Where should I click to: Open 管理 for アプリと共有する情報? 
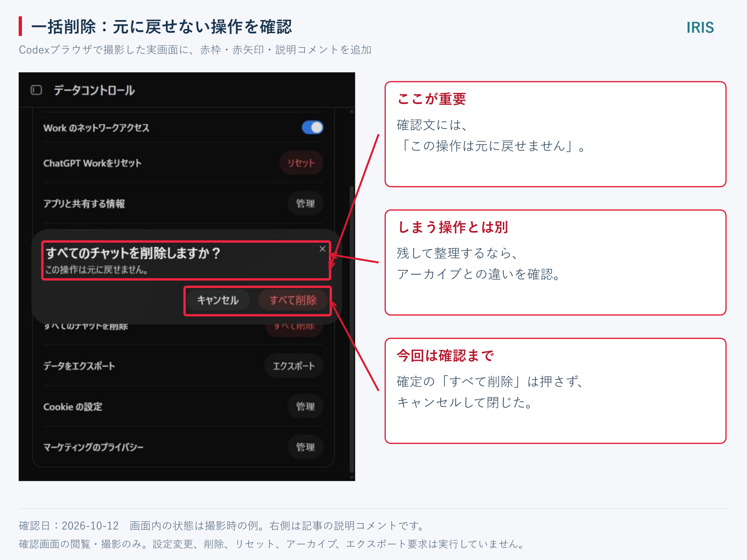pos(305,203)
